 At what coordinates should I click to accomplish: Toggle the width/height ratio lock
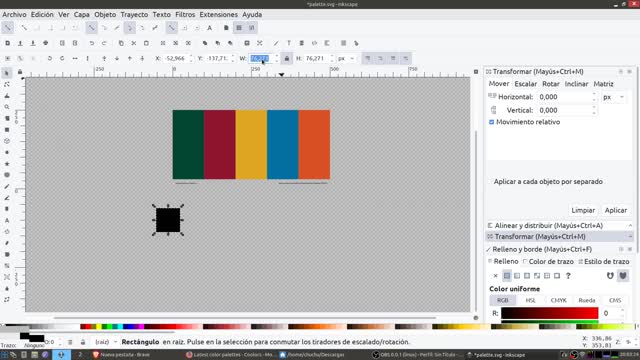coord(287,58)
